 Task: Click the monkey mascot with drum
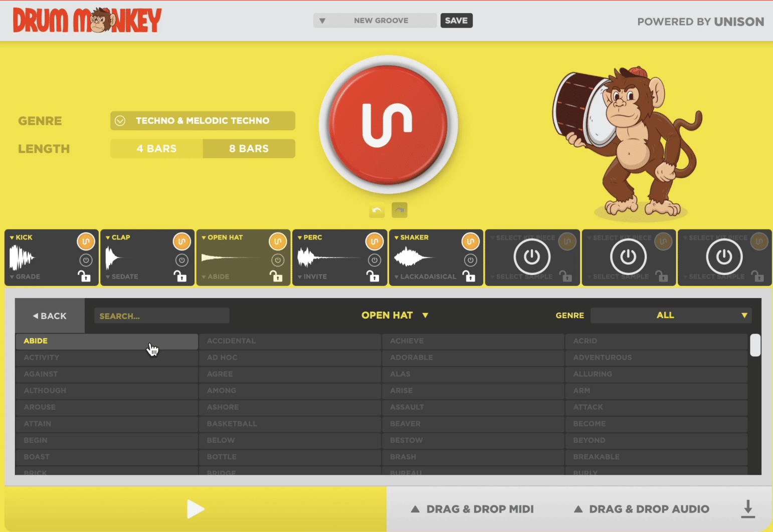[628, 143]
